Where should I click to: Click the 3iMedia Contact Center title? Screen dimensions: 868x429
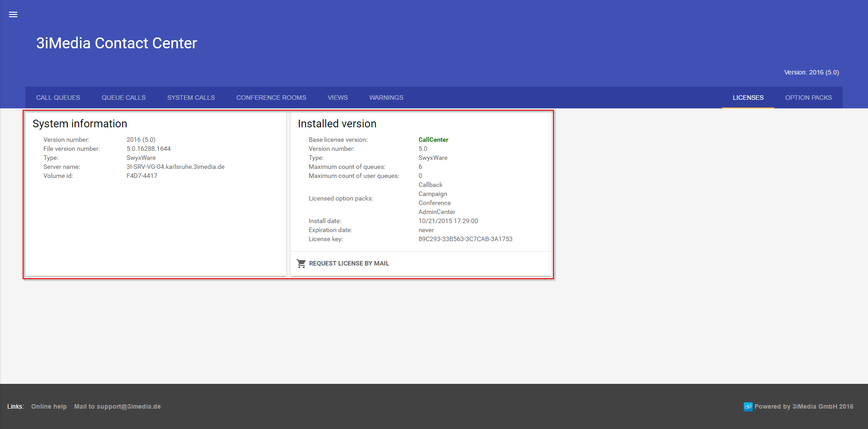[x=117, y=43]
